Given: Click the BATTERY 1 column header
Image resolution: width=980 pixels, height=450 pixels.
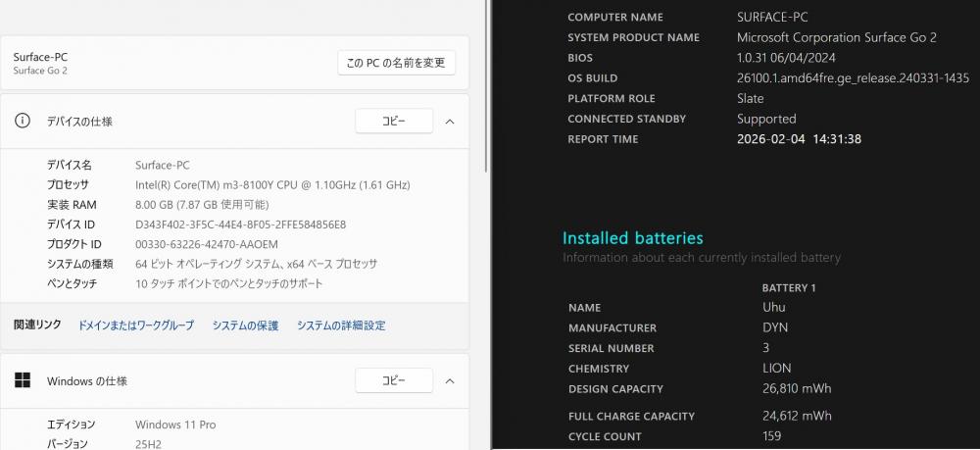Looking at the screenshot, I should [789, 288].
